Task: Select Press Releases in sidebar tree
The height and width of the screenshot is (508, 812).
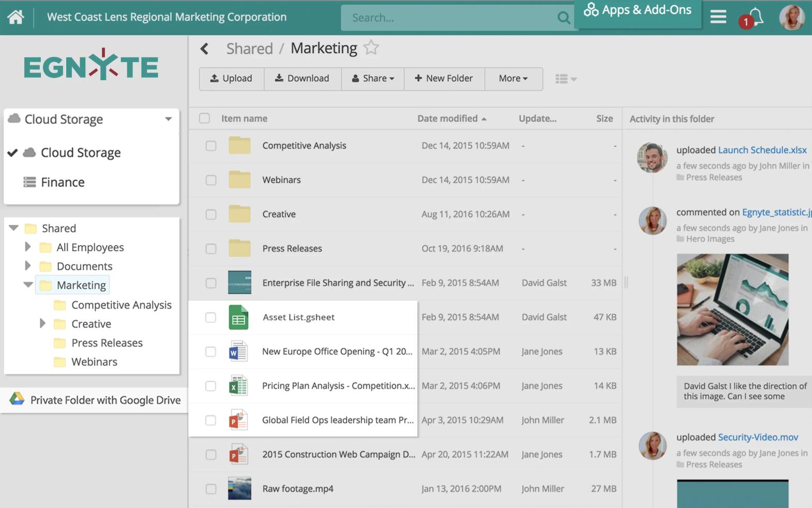Action: (107, 342)
